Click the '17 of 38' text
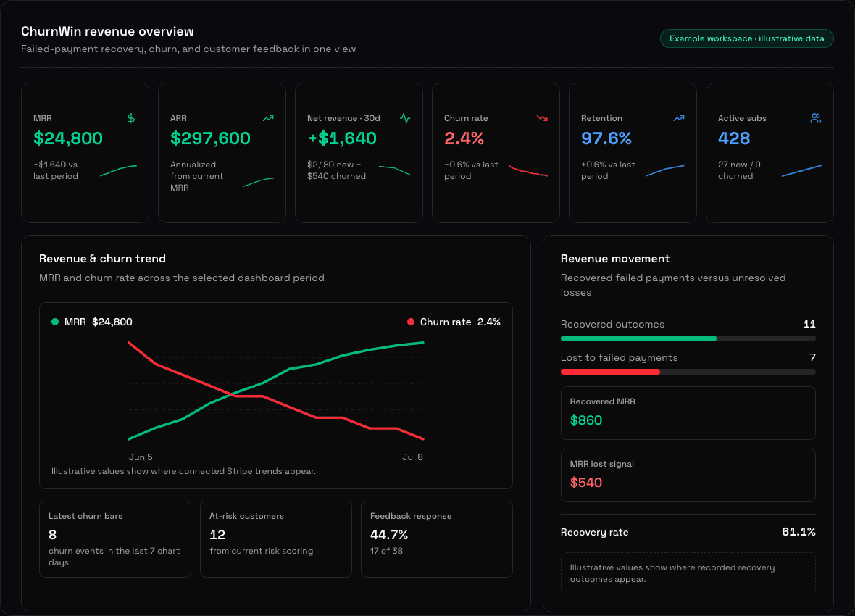Viewport: 855px width, 616px height. pos(387,551)
